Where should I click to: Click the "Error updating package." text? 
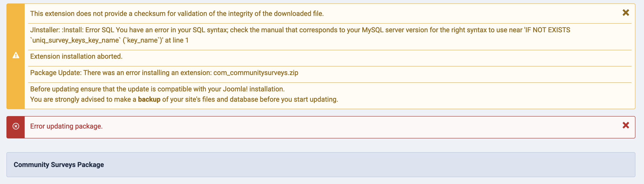(x=66, y=126)
